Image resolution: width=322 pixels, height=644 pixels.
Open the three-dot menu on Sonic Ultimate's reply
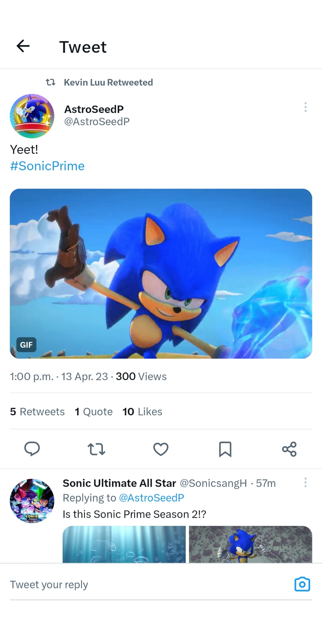tap(305, 483)
